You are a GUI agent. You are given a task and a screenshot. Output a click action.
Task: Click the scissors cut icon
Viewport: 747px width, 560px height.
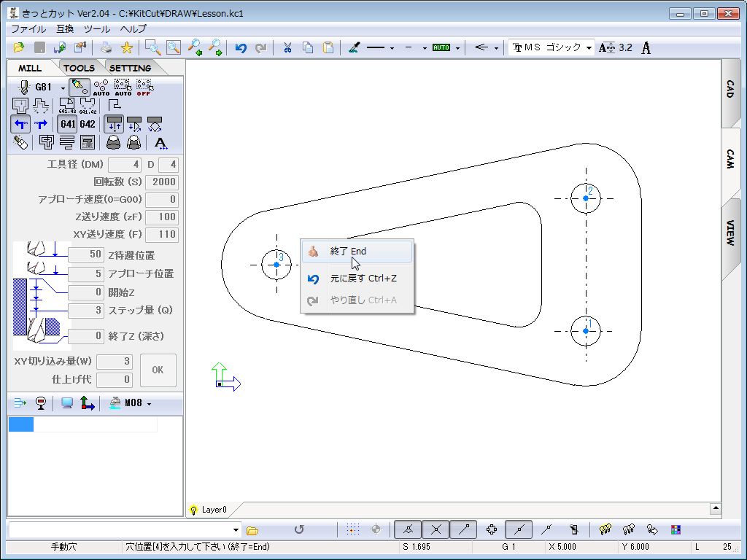pyautogui.click(x=287, y=47)
